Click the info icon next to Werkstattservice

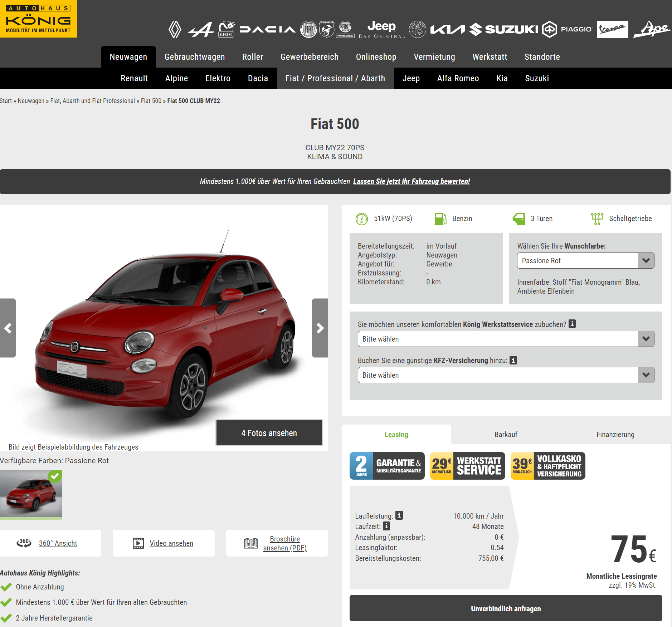point(572,324)
